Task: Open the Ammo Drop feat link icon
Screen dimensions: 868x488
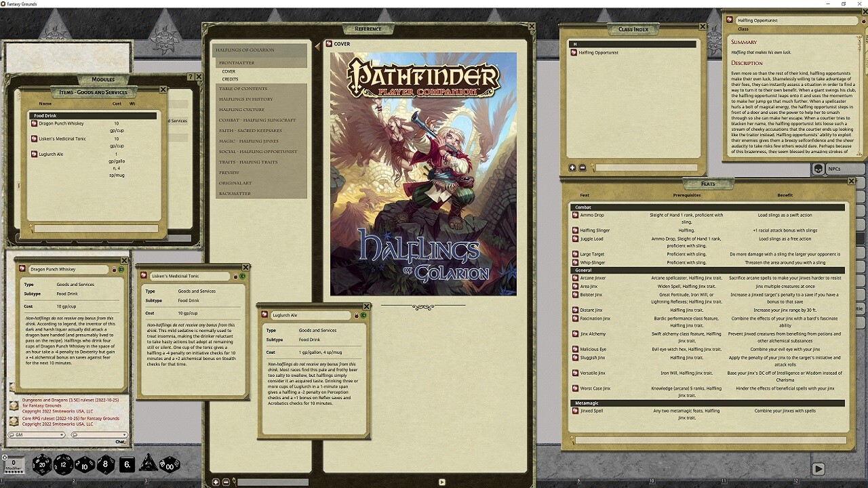Action: pyautogui.click(x=575, y=215)
